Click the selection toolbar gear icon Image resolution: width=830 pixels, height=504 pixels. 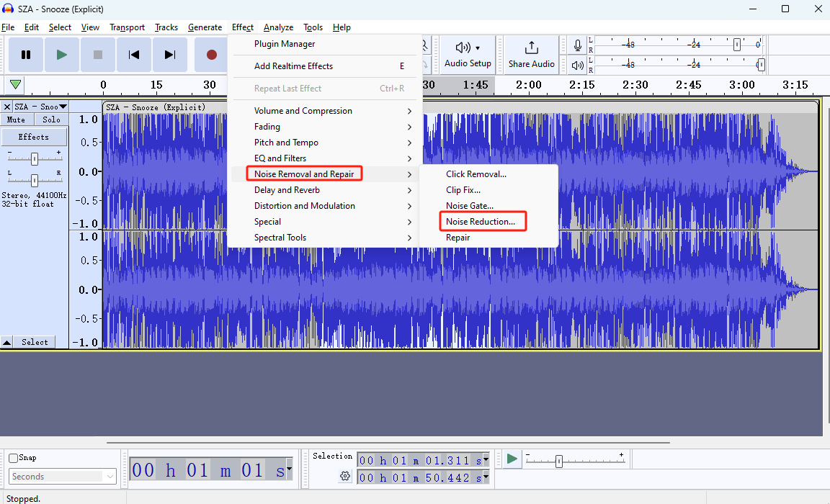coord(345,476)
